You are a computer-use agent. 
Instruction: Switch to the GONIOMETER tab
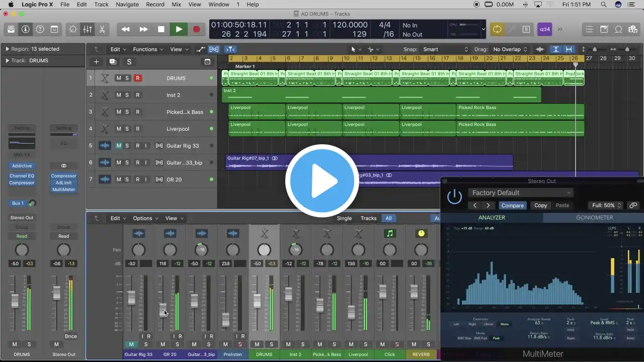(x=594, y=218)
